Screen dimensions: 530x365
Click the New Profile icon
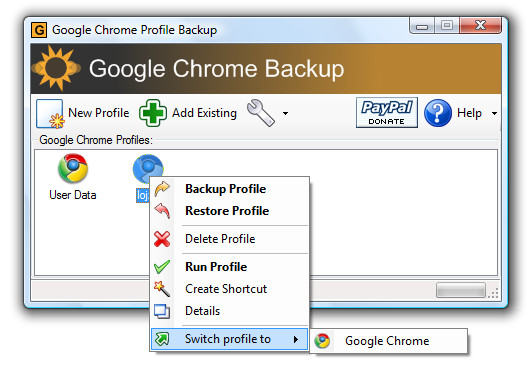point(50,114)
